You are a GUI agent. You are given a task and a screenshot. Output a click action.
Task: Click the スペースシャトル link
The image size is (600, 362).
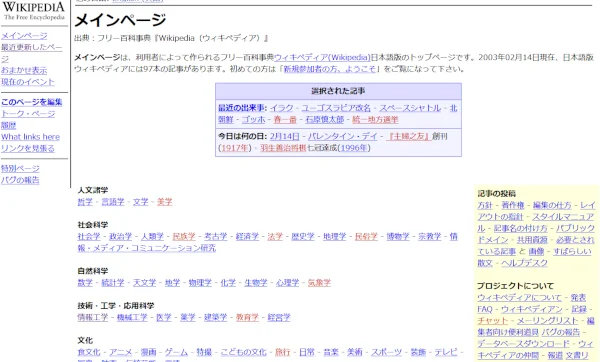pos(410,108)
